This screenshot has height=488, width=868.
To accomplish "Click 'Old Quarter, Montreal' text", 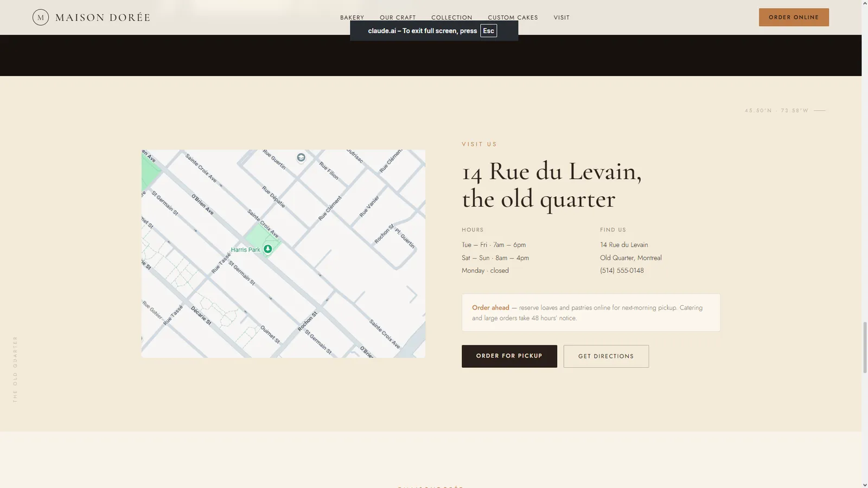I will (631, 258).
